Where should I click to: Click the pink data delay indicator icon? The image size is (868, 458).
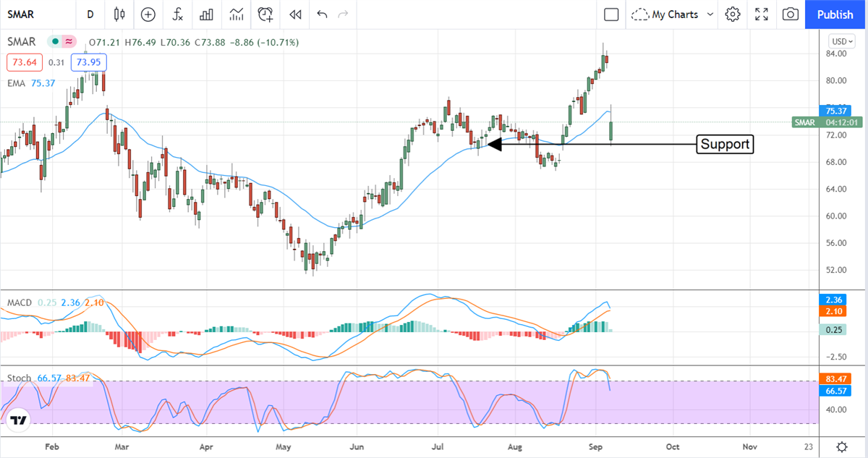coord(69,42)
